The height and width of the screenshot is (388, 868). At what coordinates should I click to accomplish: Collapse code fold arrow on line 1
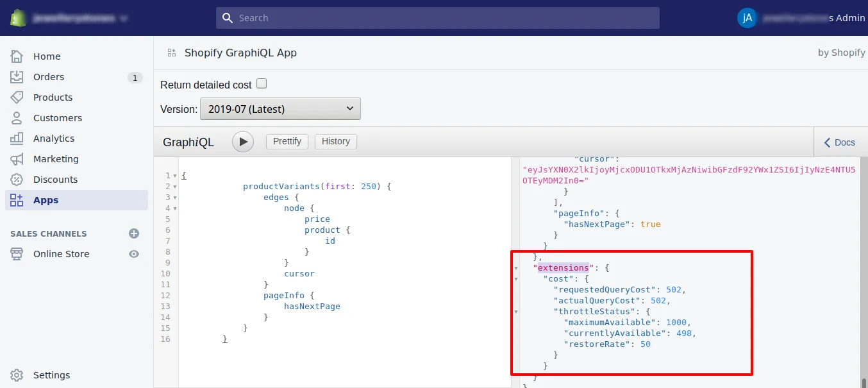[175, 176]
